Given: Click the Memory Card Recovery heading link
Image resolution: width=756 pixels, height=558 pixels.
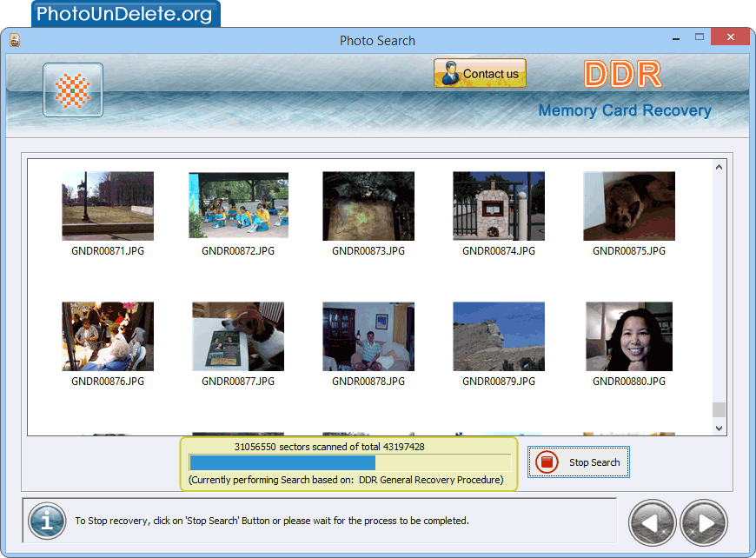Looking at the screenshot, I should click(x=625, y=110).
